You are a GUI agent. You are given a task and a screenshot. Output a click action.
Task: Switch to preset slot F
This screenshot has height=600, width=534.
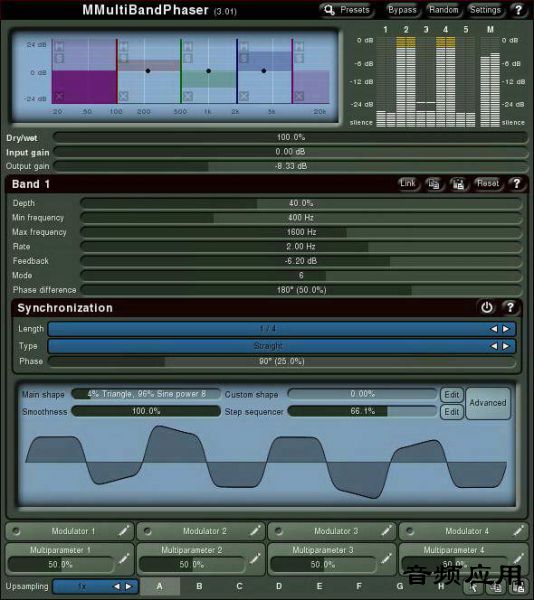tap(359, 586)
